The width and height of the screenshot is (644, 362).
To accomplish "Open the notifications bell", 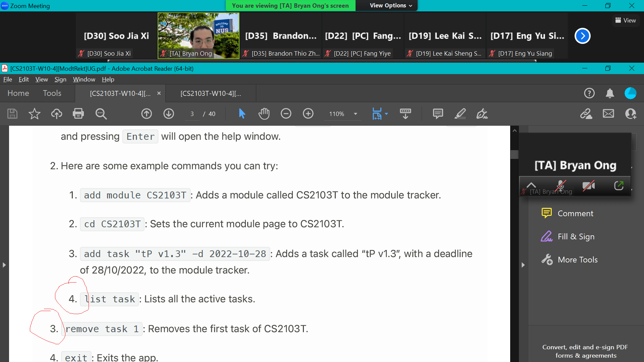I will (610, 93).
